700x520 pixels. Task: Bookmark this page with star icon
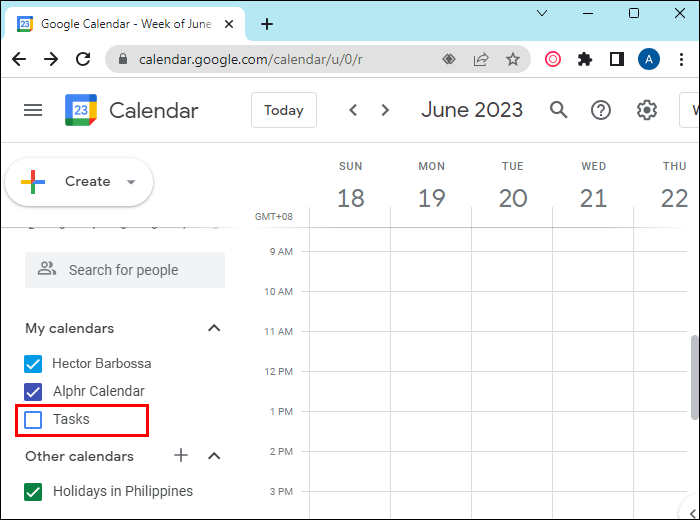(513, 59)
